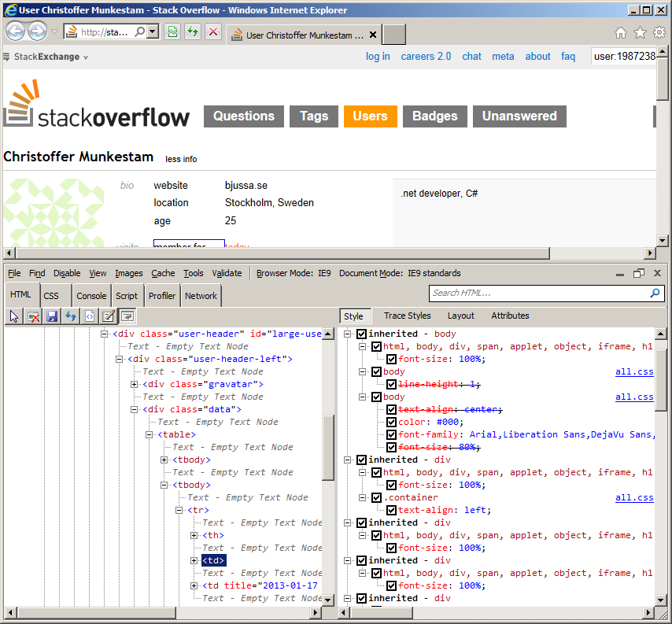Viewport: 672px width, 624px height.
Task: Collapse the table node
Action: coord(150,434)
